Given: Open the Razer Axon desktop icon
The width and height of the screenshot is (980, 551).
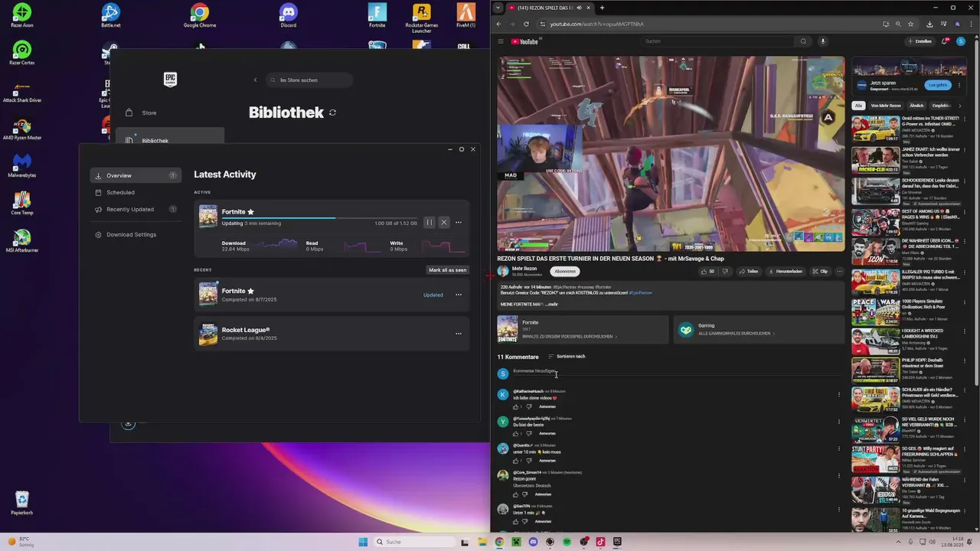Looking at the screenshot, I should [21, 15].
